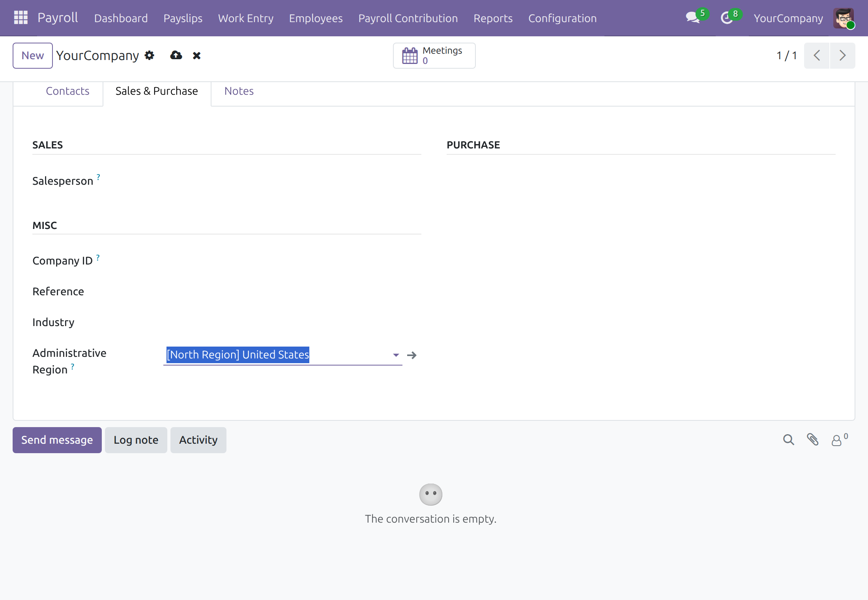Image resolution: width=868 pixels, height=600 pixels.
Task: Click the YourCompany breadcrumb title
Action: coord(97,56)
